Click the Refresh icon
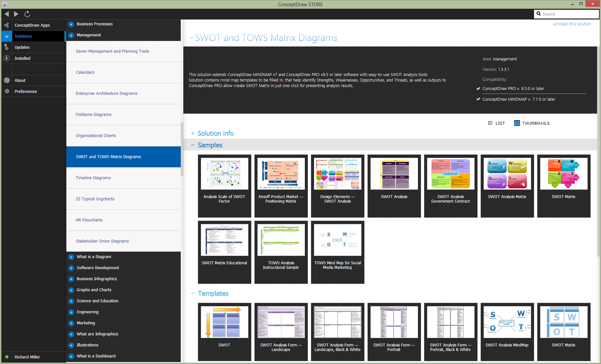Viewport: 601px width, 364px height. click(x=27, y=14)
